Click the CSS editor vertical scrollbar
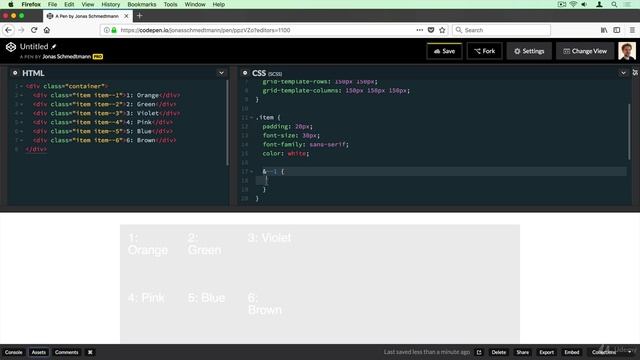 [629, 131]
